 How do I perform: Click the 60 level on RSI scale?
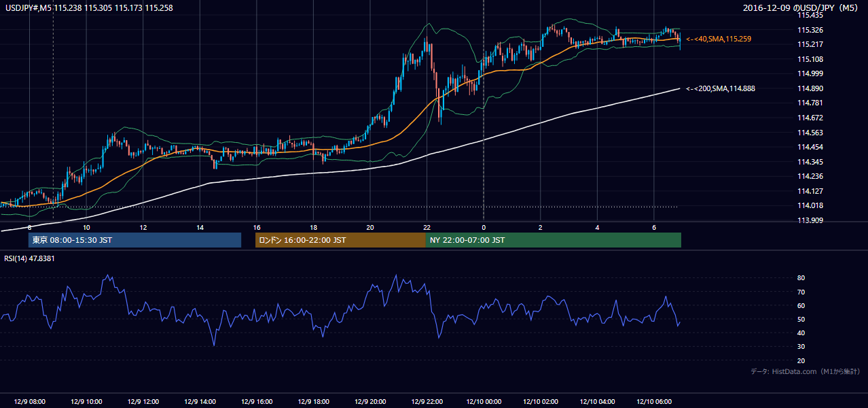(801, 305)
